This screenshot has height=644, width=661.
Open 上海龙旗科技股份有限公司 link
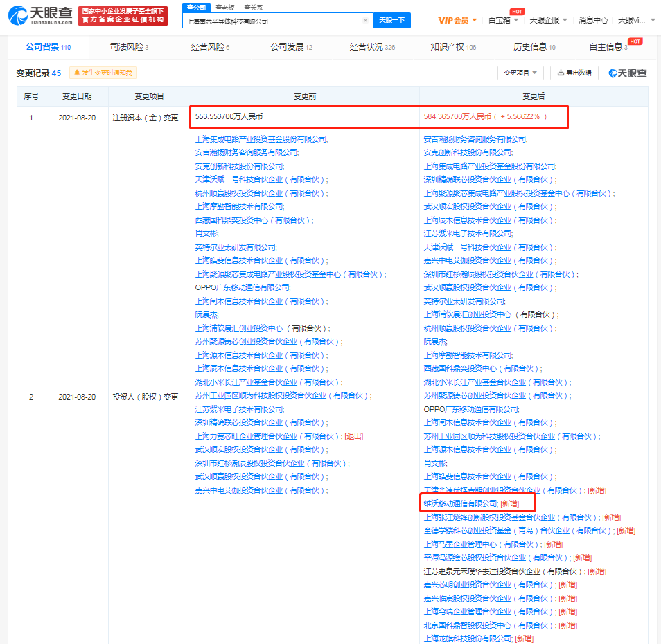click(468, 638)
